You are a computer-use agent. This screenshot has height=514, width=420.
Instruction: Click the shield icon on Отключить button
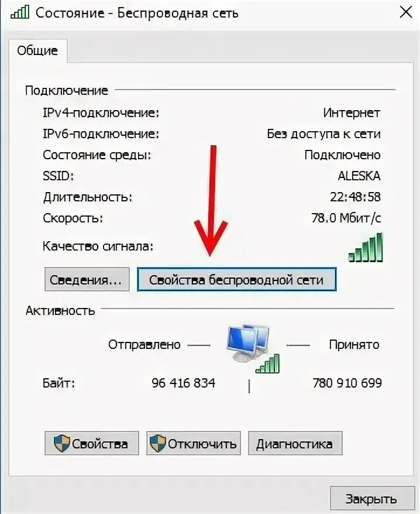click(157, 444)
